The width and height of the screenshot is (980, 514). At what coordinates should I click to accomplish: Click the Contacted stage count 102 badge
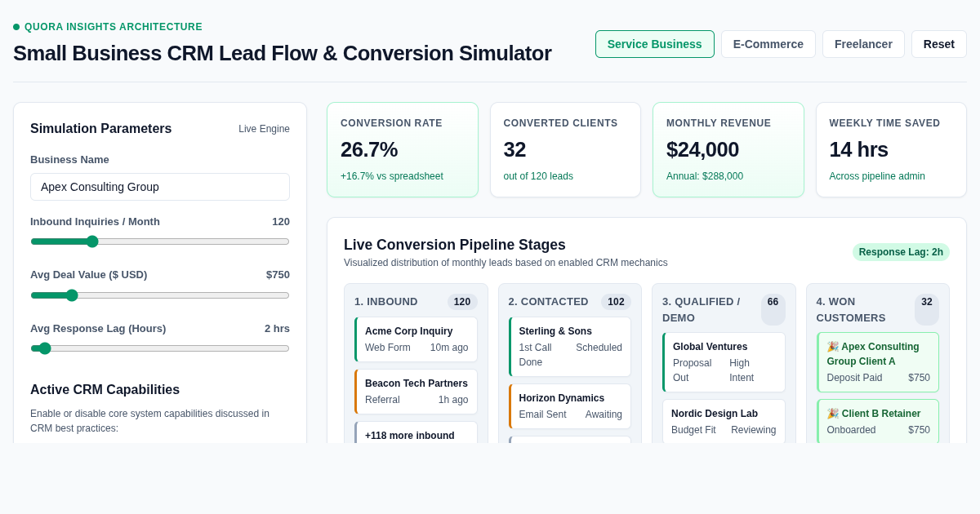616,302
